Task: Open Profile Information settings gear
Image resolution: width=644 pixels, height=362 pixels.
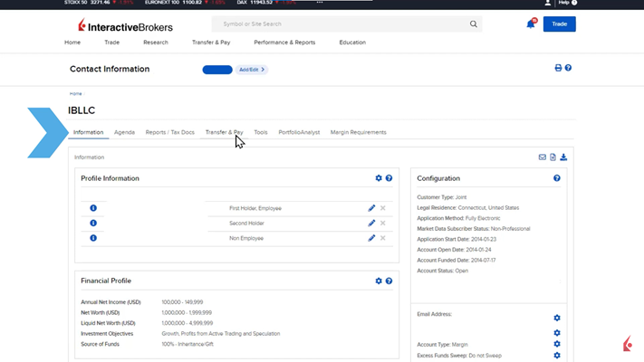Action: pos(379,178)
